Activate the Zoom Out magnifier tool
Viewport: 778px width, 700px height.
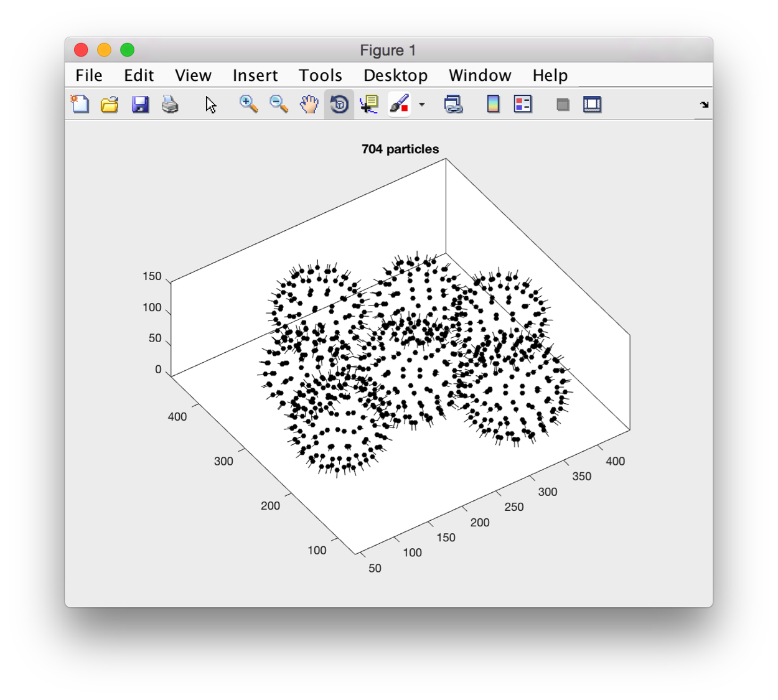pyautogui.click(x=278, y=104)
